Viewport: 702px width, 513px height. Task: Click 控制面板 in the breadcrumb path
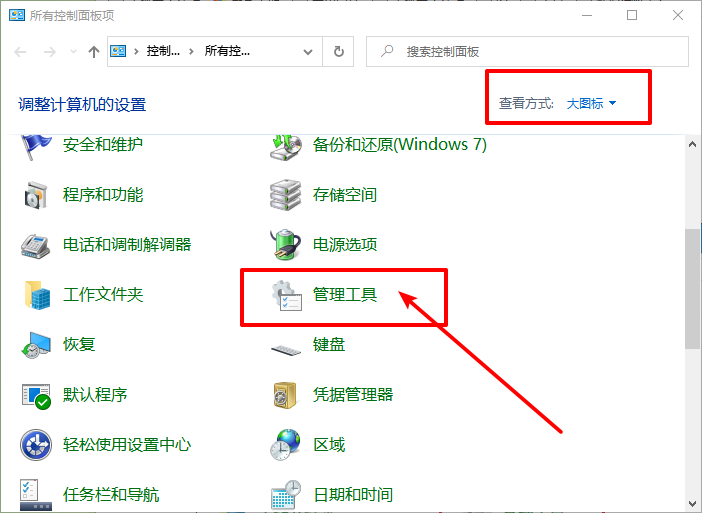(164, 52)
